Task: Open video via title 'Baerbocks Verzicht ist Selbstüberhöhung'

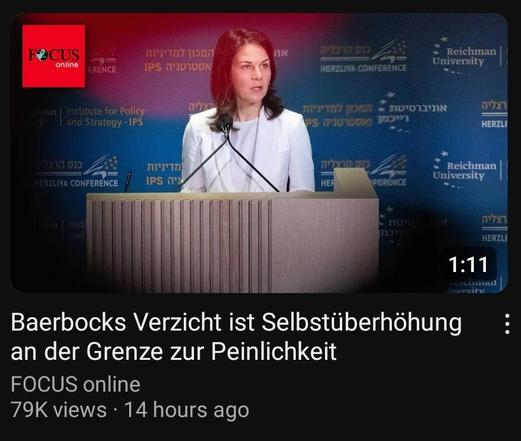Action: pyautogui.click(x=236, y=322)
